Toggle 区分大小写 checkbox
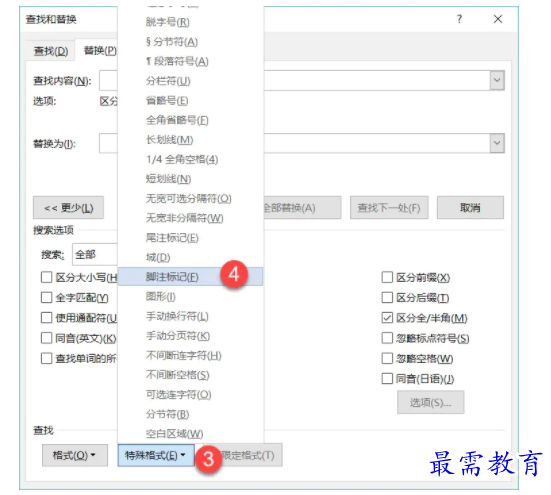Screen dimensions: 551x495 46,277
